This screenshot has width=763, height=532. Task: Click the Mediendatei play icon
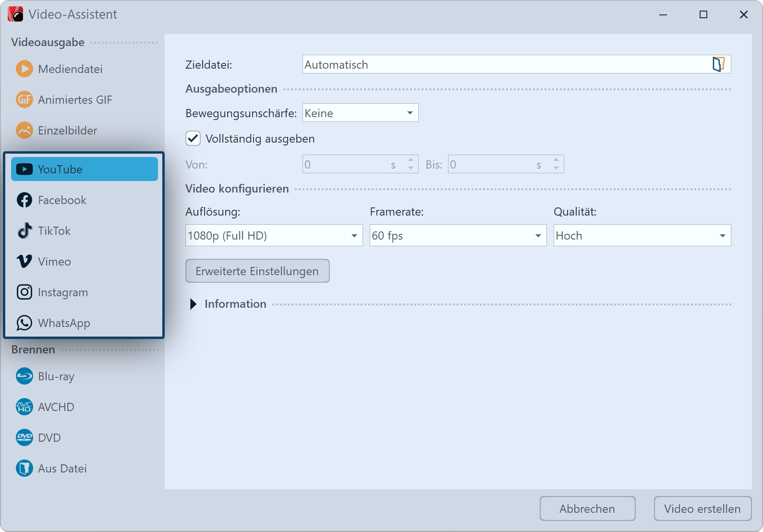24,69
